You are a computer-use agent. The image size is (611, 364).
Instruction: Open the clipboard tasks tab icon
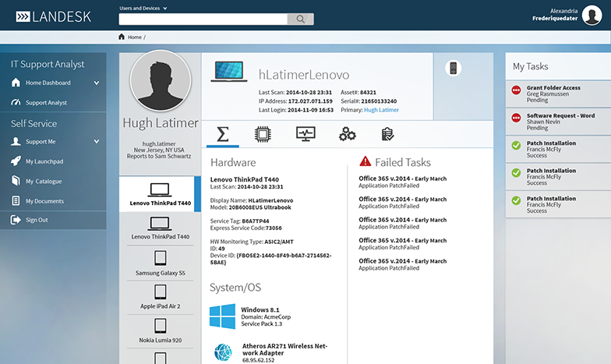point(387,134)
